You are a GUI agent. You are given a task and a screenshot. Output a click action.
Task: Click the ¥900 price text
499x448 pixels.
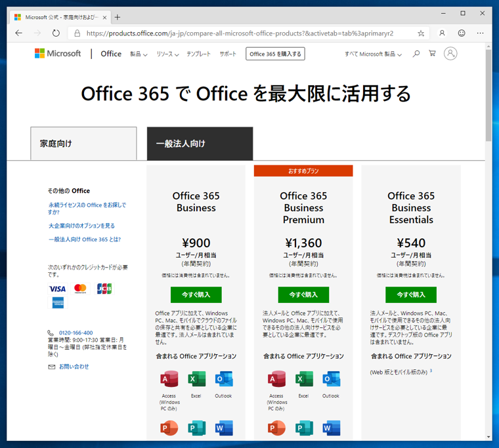pyautogui.click(x=196, y=243)
